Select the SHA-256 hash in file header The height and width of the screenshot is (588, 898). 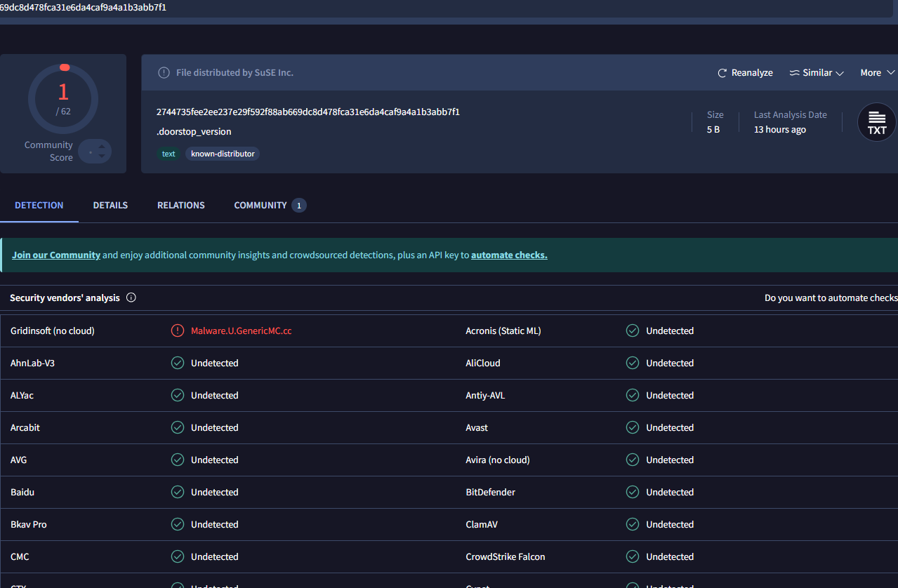coord(308,112)
